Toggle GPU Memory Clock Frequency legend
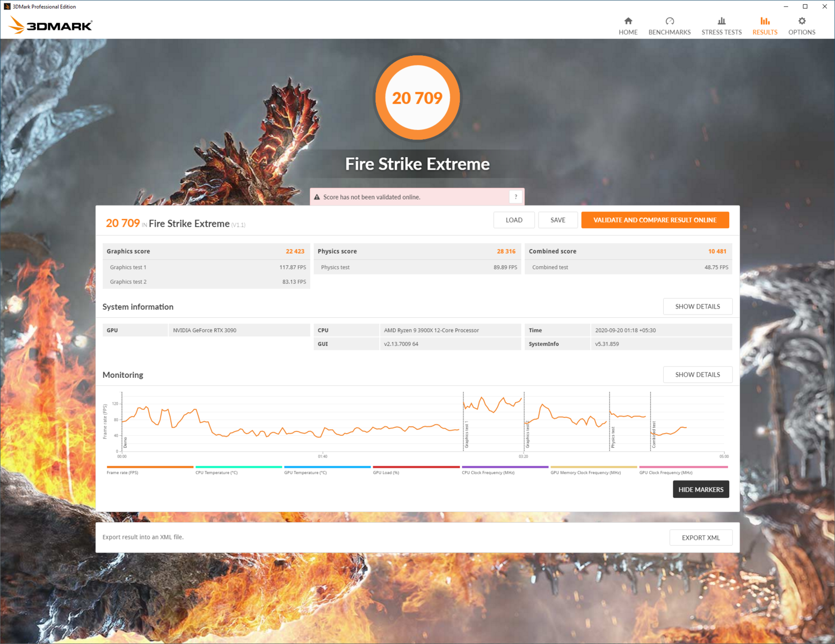Screen dimensions: 835x644 pyautogui.click(x=594, y=467)
